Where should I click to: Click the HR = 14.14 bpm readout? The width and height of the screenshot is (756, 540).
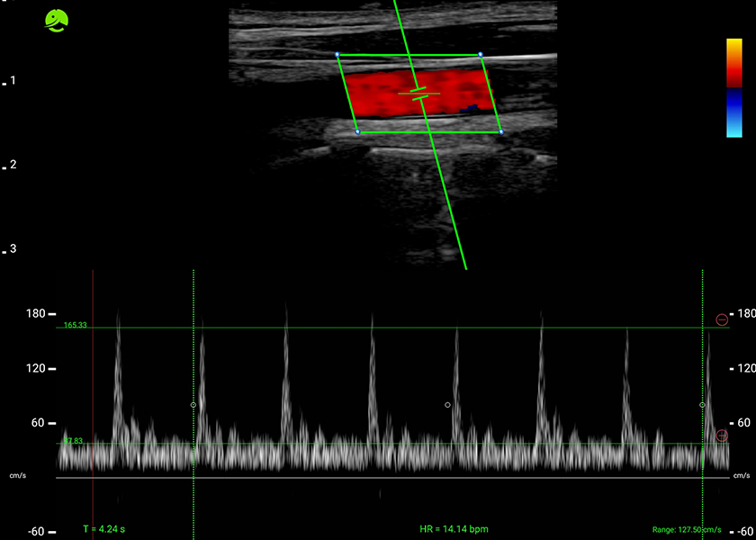click(453, 528)
